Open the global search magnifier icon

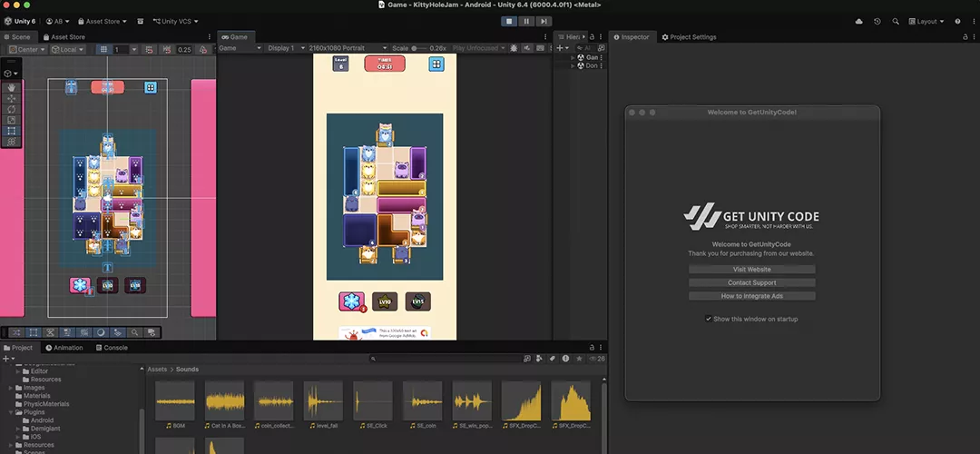click(897, 21)
